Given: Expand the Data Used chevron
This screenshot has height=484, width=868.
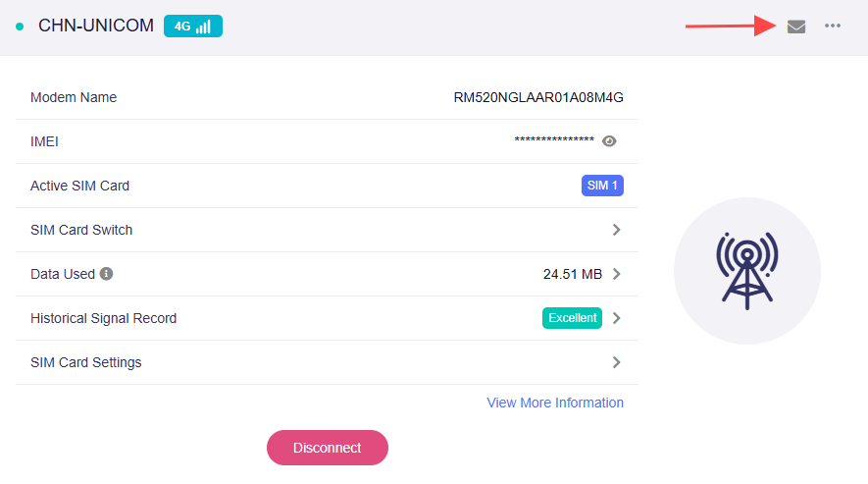Looking at the screenshot, I should (x=616, y=274).
